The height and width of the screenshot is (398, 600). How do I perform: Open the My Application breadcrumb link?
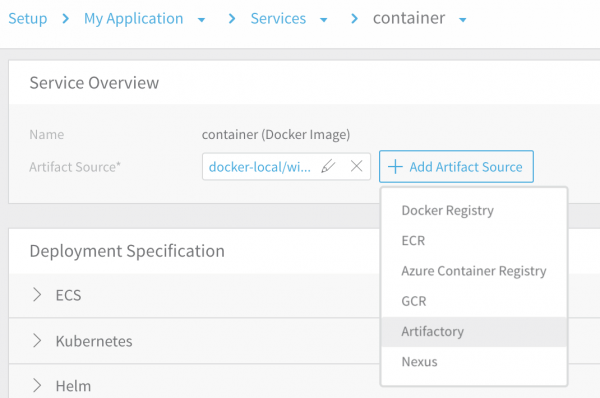pos(134,18)
